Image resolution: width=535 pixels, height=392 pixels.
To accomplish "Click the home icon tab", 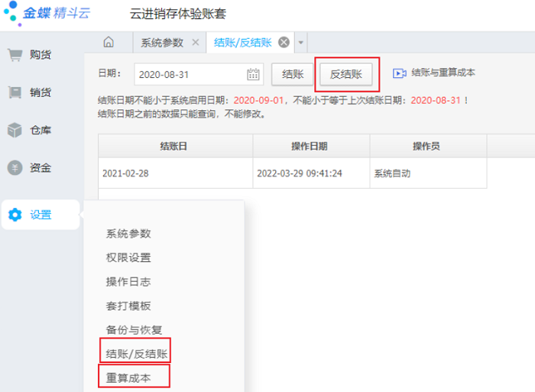I will (109, 43).
